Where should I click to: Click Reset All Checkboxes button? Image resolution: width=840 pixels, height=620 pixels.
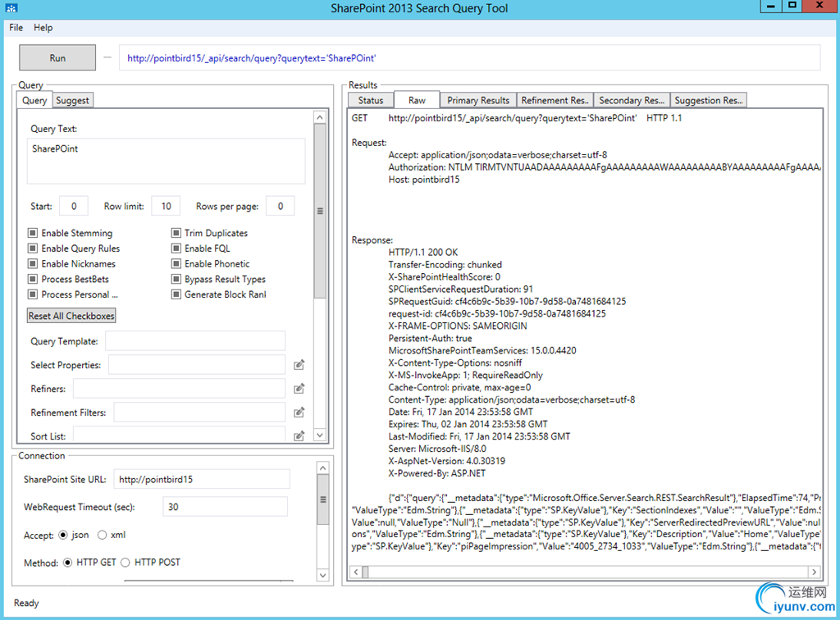click(72, 316)
